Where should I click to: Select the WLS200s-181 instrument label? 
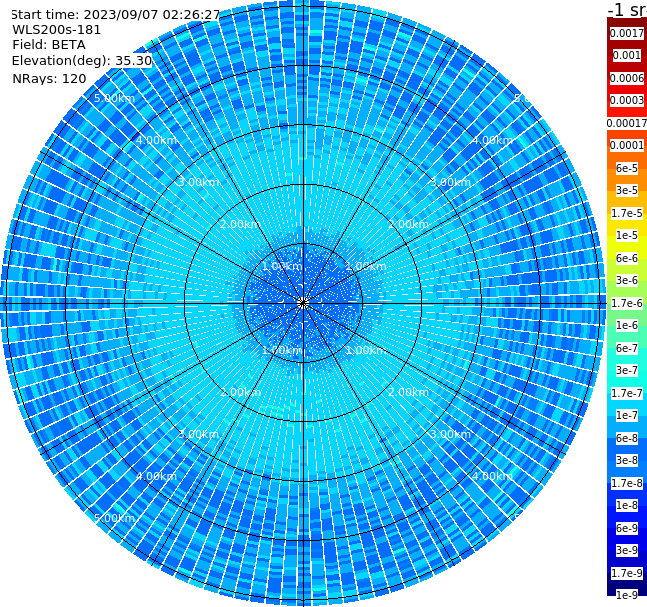pyautogui.click(x=57, y=30)
